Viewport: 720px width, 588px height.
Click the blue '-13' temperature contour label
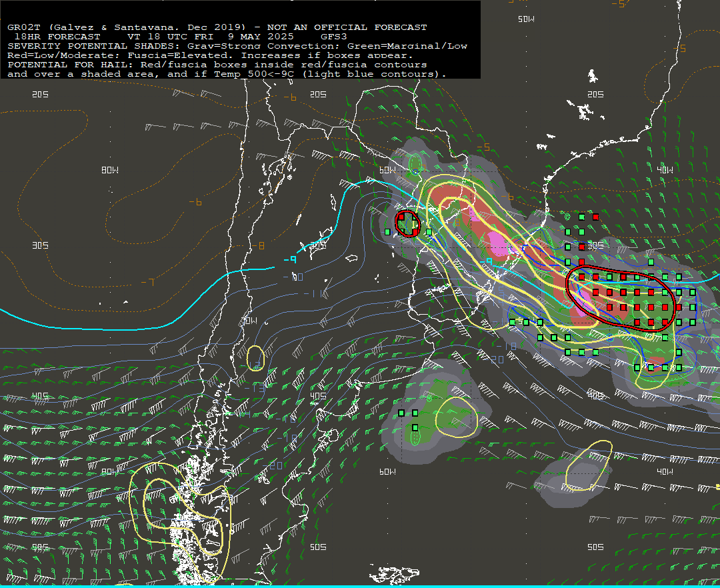coord(254,388)
